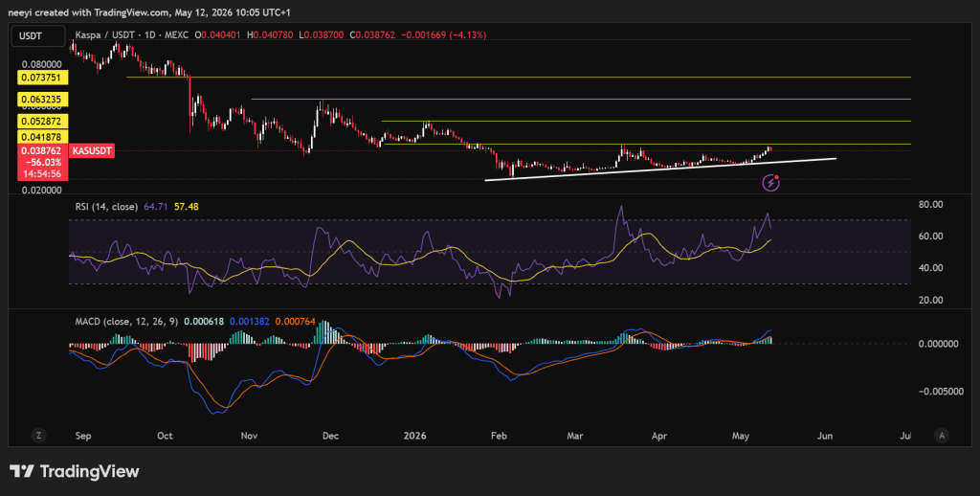Click RSI value 64.71 in purple
This screenshot has width=980, height=496.
pos(156,207)
